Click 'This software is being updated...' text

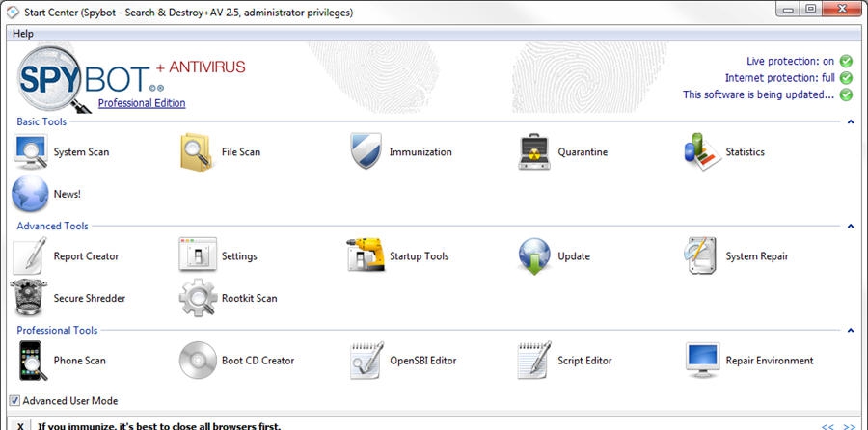pyautogui.click(x=758, y=94)
